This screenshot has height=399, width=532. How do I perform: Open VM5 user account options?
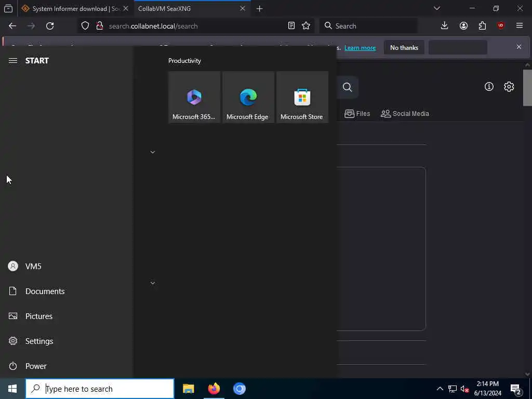[66, 267]
